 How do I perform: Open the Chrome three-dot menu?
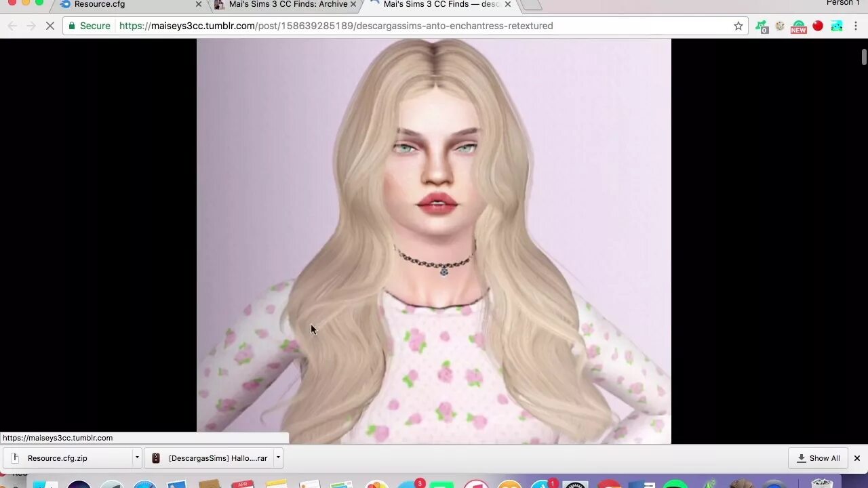(x=856, y=26)
